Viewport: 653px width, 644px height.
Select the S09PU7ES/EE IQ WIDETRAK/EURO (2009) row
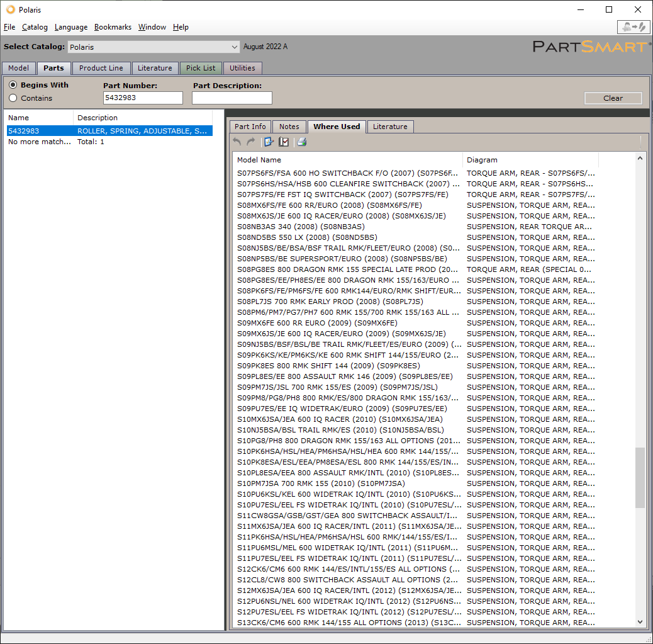click(x=416, y=409)
